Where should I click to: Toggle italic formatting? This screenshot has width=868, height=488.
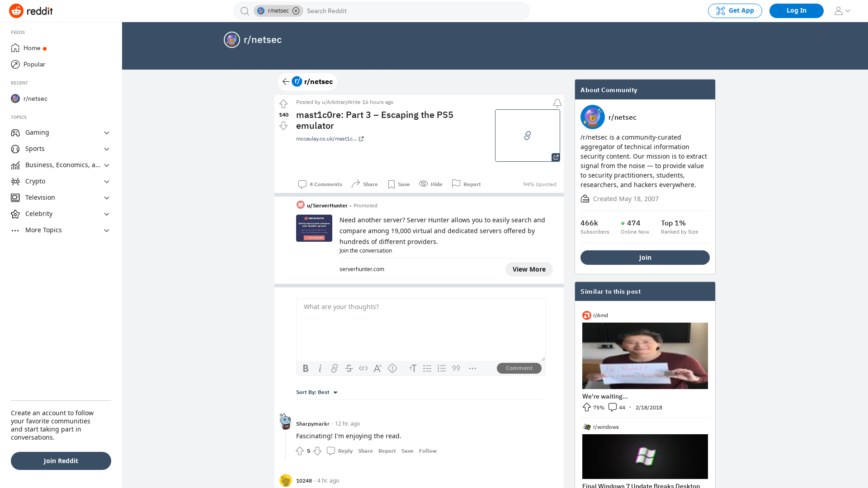coord(320,369)
